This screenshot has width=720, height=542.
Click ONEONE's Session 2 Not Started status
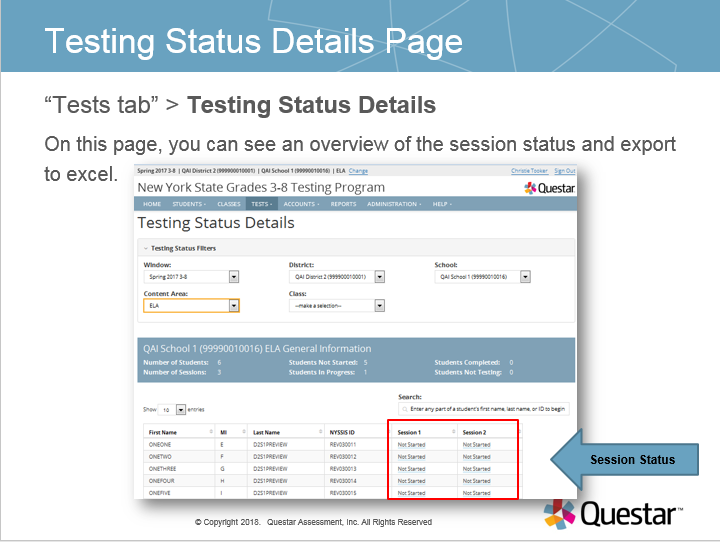pos(477,445)
